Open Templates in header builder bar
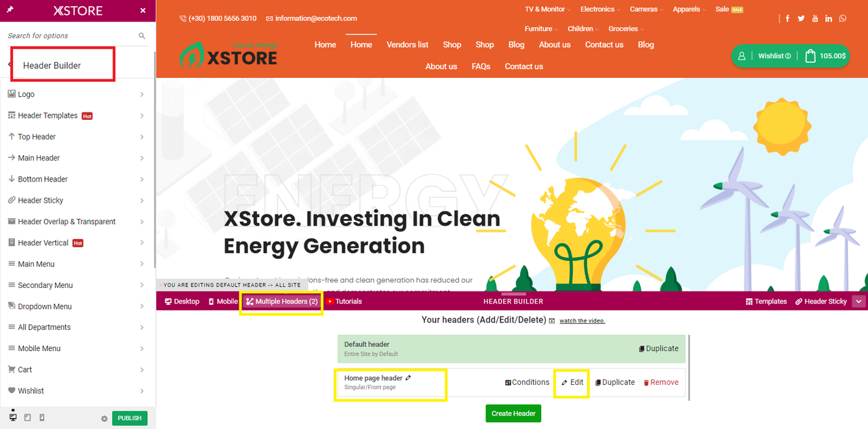 (x=766, y=302)
